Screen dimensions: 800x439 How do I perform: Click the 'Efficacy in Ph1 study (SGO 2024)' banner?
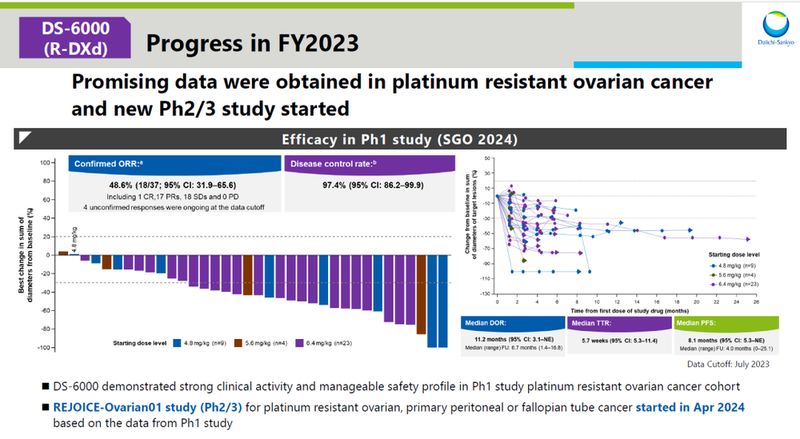pyautogui.click(x=400, y=141)
